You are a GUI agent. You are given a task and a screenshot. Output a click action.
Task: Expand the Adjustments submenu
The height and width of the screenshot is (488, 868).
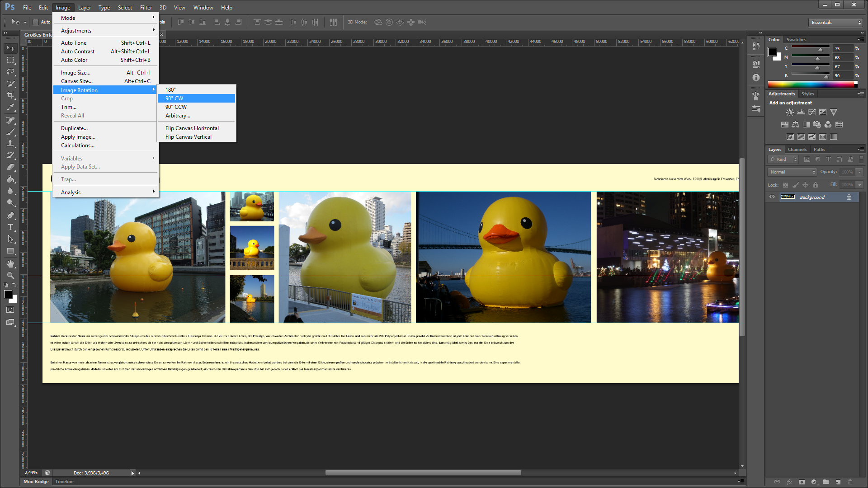106,30
